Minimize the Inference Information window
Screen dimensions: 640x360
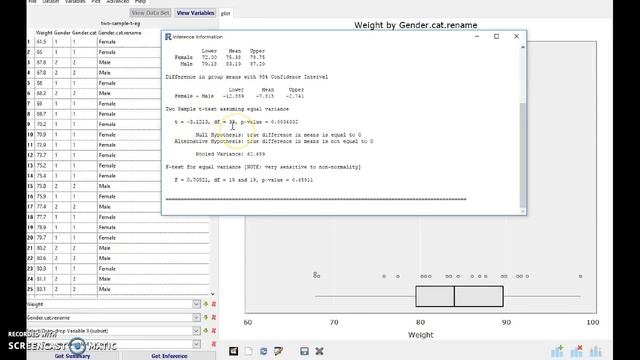pyautogui.click(x=477, y=36)
